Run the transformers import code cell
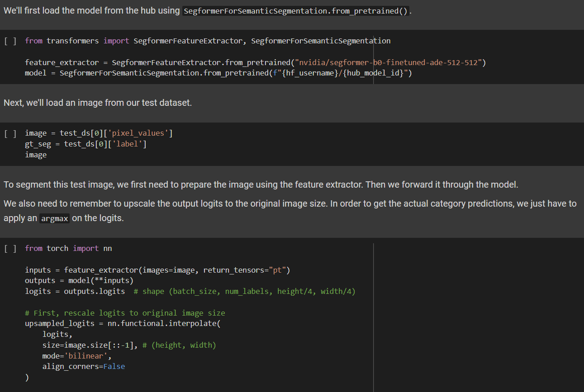 [9, 41]
